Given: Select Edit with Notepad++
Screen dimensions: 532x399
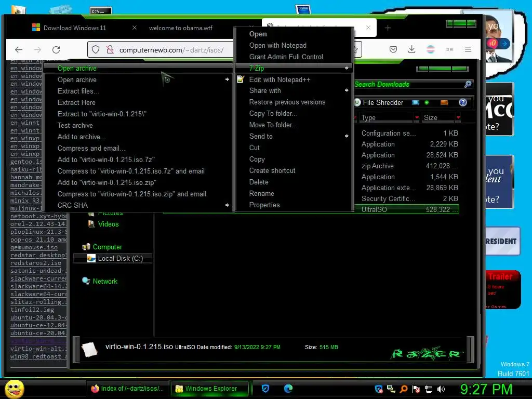Looking at the screenshot, I should click(x=294, y=79).
